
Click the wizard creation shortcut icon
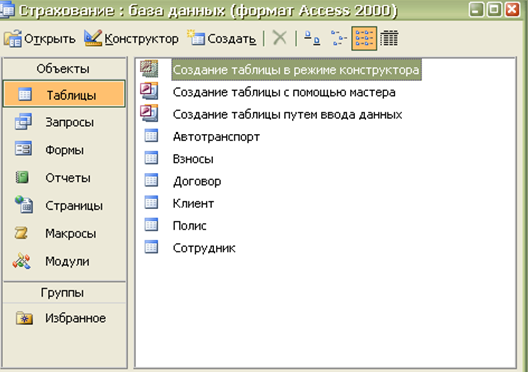click(149, 91)
